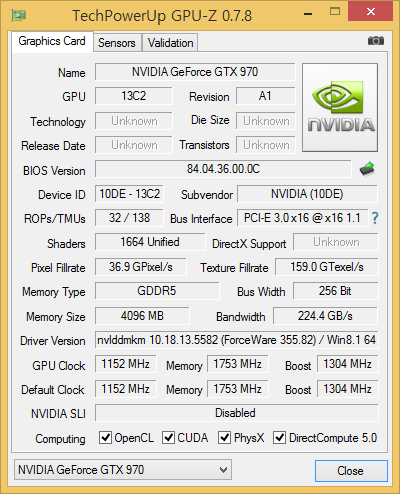The image size is (400, 494).
Task: Click the Driver Version field
Action: [237, 340]
